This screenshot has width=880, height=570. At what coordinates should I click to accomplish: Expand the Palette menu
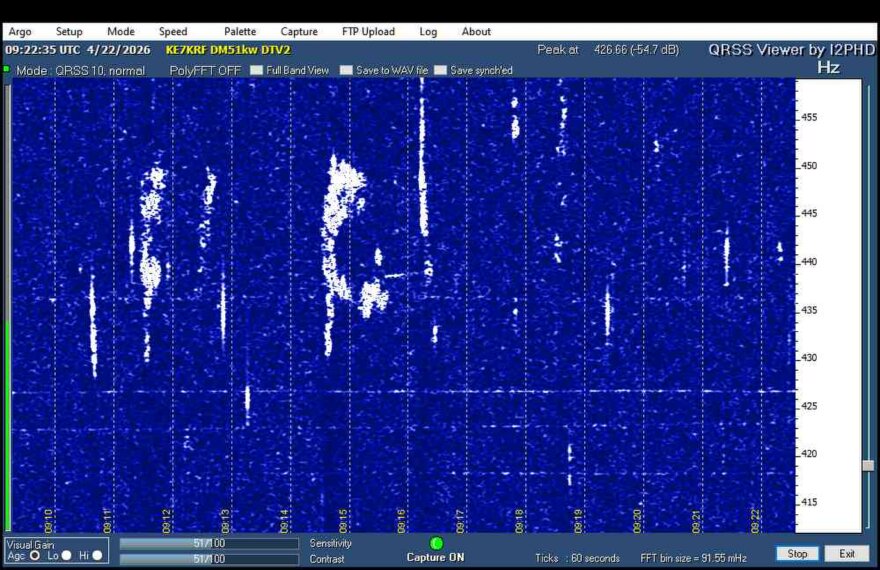click(x=240, y=32)
